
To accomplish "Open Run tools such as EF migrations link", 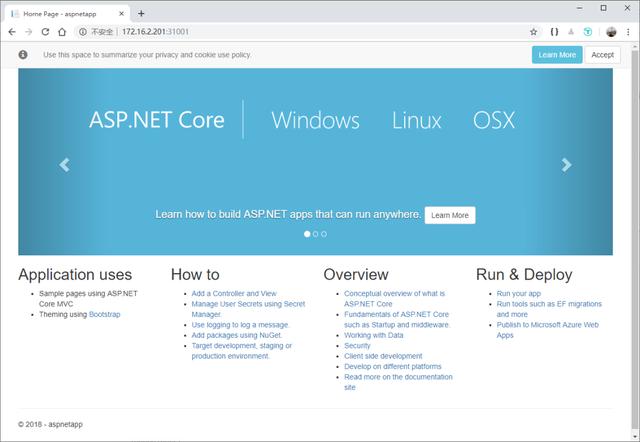I will click(x=549, y=309).
